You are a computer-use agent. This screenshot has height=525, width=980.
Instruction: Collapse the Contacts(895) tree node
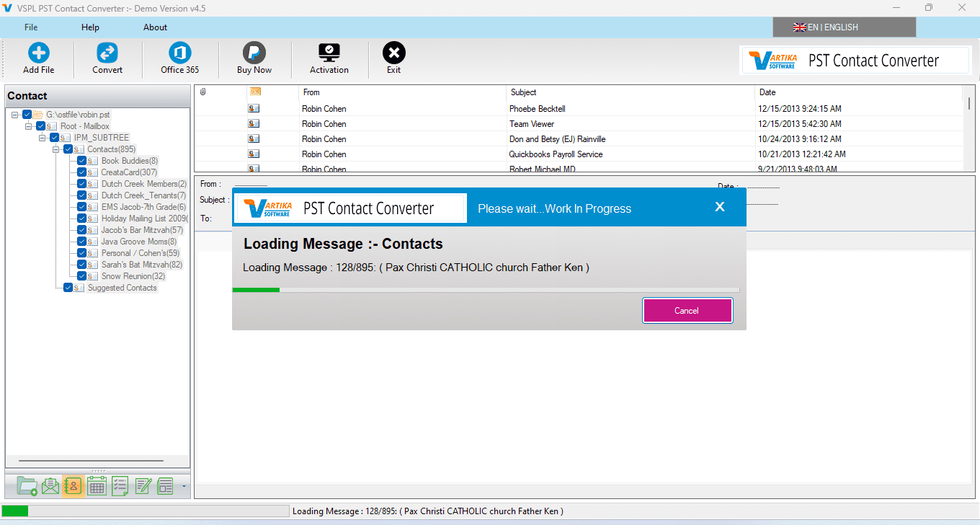(56, 149)
